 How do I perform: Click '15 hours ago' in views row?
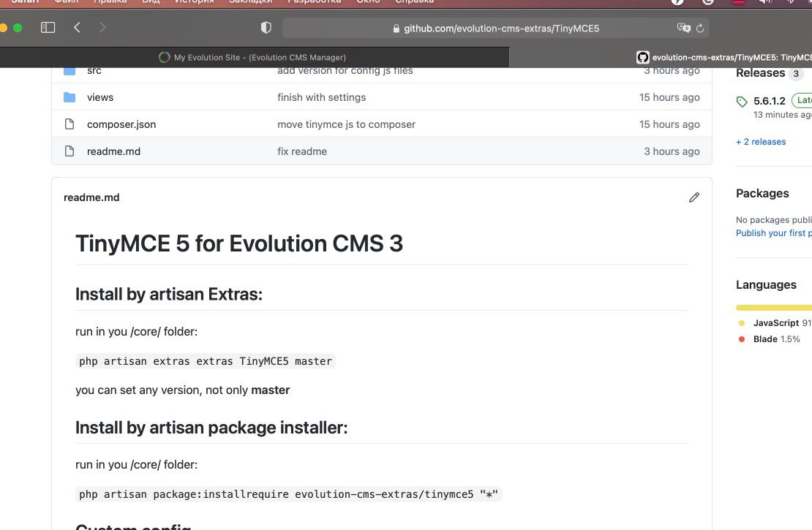pyautogui.click(x=669, y=97)
